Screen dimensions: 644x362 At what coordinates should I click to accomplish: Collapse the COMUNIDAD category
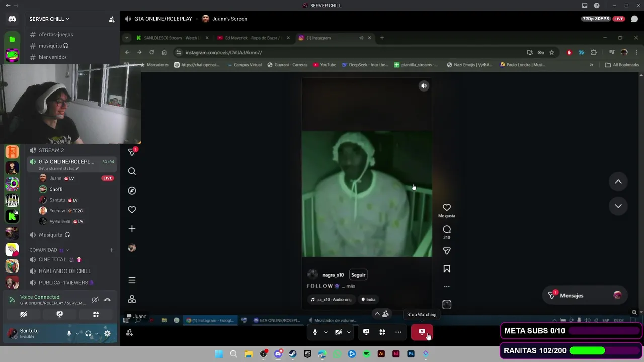[49, 250]
